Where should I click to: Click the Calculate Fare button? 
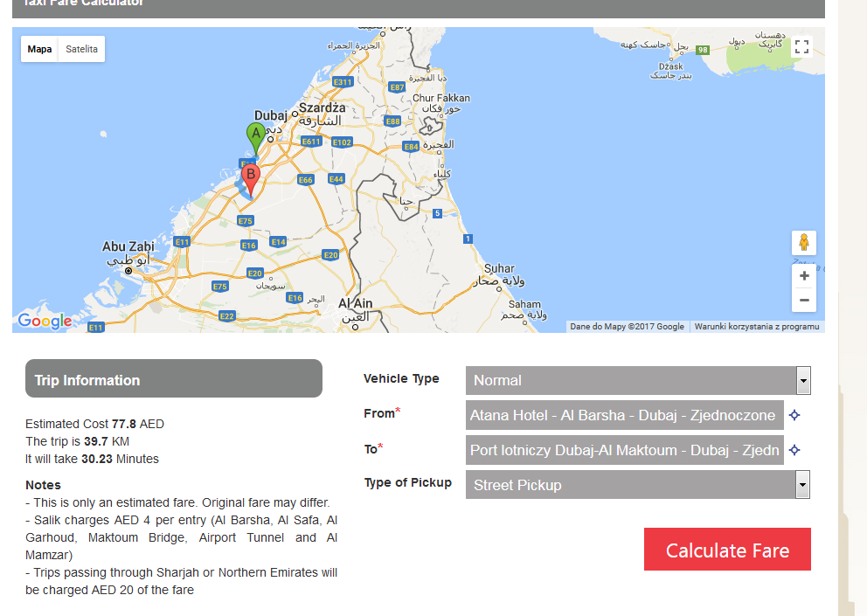click(x=727, y=549)
